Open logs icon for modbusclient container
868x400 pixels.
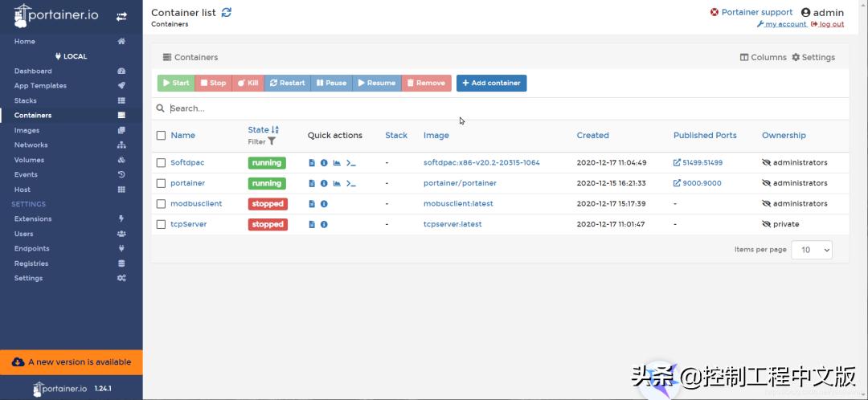coord(312,204)
